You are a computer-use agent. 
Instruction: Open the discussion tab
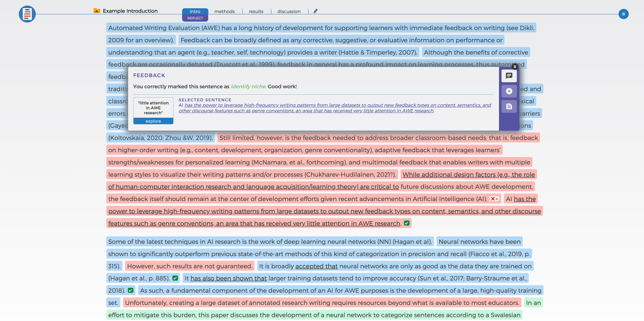289,12
